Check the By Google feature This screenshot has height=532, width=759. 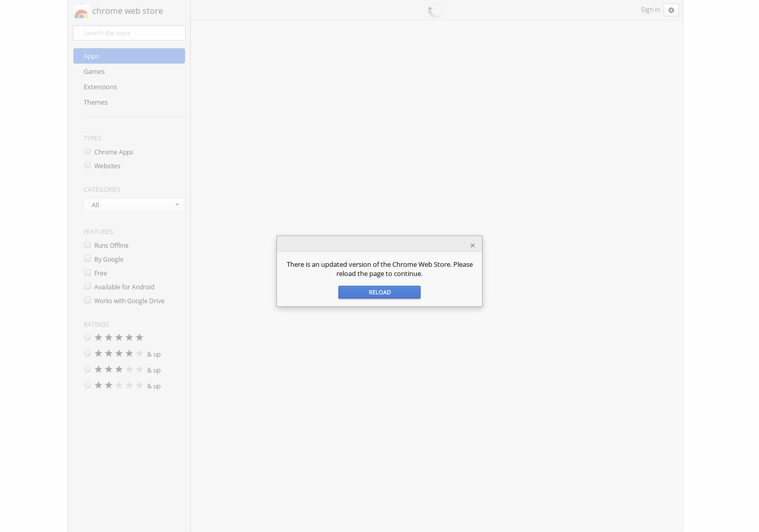point(87,259)
